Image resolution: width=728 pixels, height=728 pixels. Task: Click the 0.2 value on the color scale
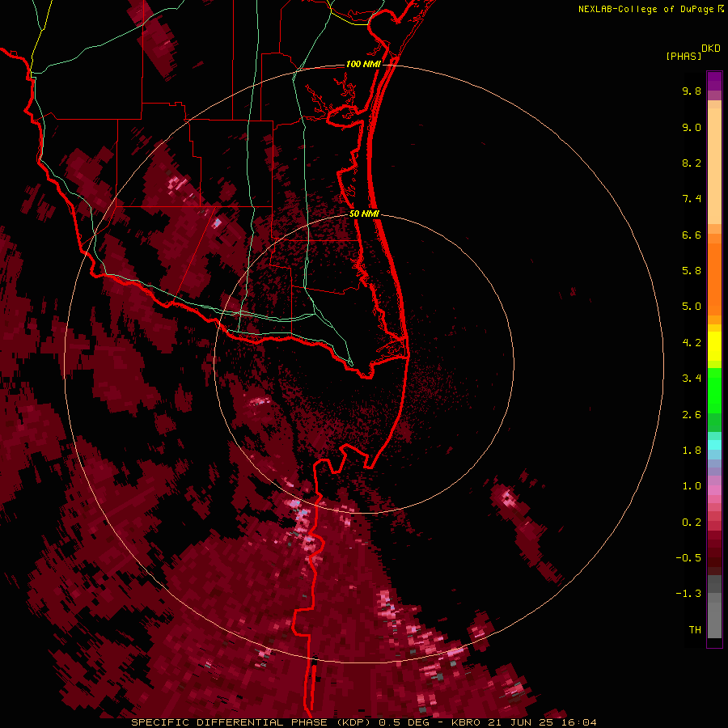(x=692, y=523)
